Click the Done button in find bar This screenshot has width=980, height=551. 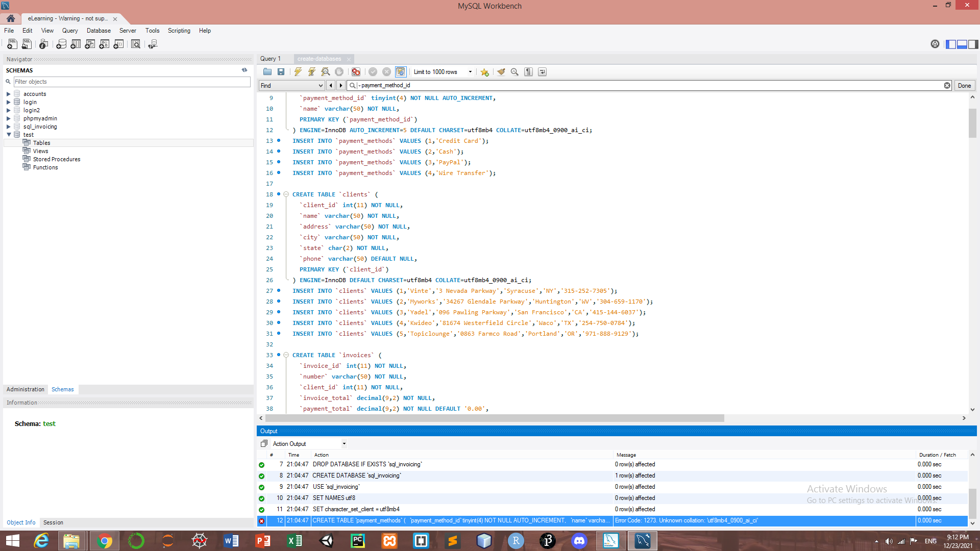964,86
